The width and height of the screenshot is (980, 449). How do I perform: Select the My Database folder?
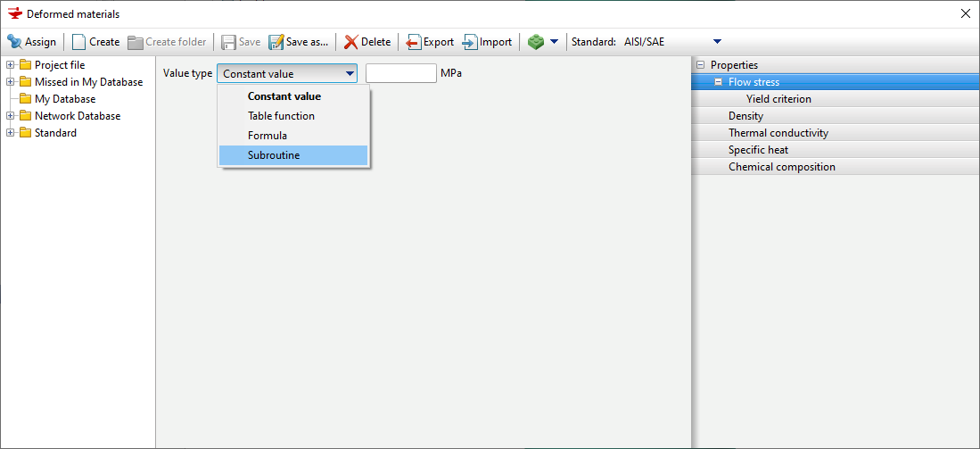coord(64,99)
